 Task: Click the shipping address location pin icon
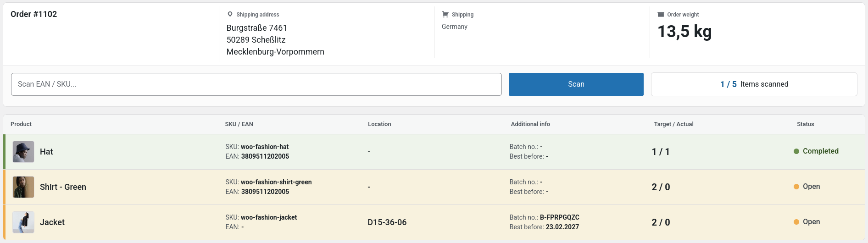pos(230,14)
